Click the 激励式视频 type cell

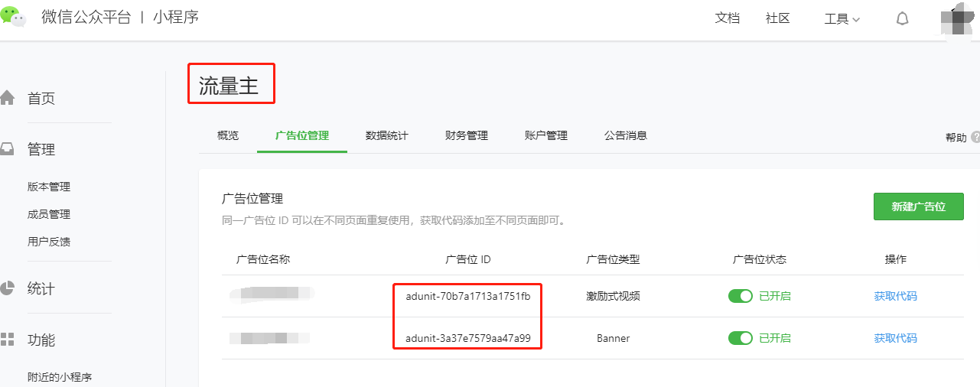point(613,296)
